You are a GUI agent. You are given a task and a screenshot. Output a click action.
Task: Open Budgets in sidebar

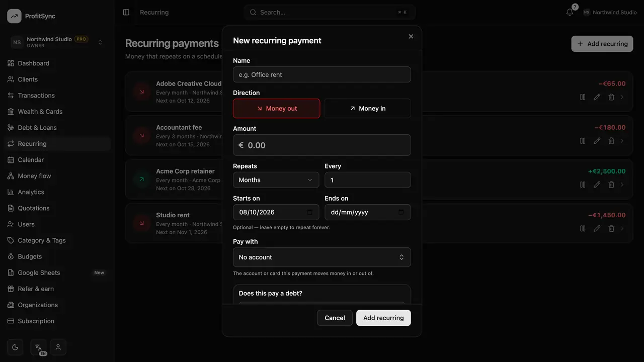[57, 256]
